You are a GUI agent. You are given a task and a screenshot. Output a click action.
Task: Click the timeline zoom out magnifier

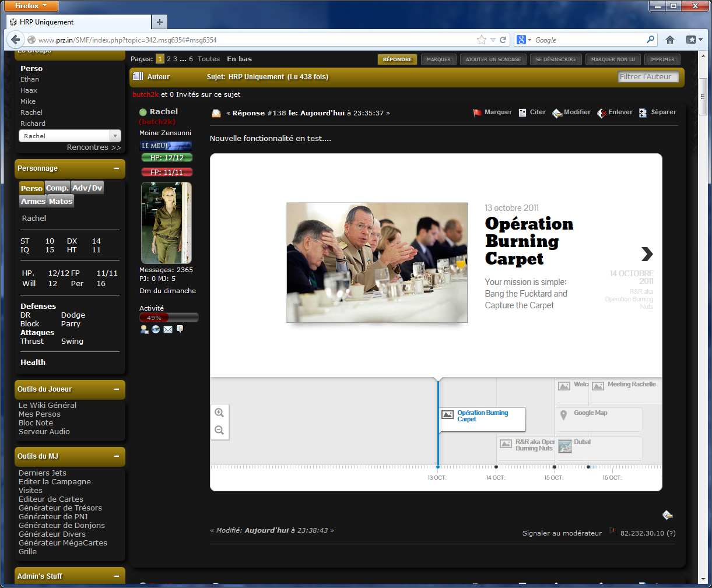coord(219,430)
